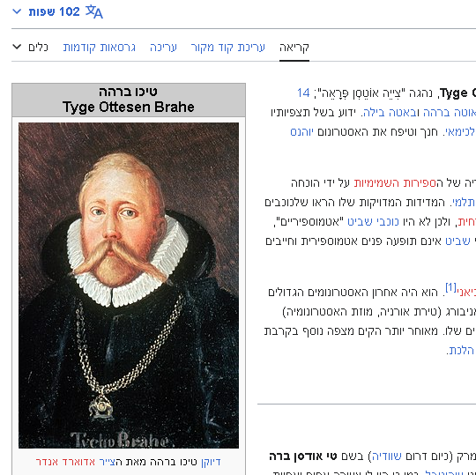Expand the languages chevron arrow
476x475 pixels.
click(17, 11)
